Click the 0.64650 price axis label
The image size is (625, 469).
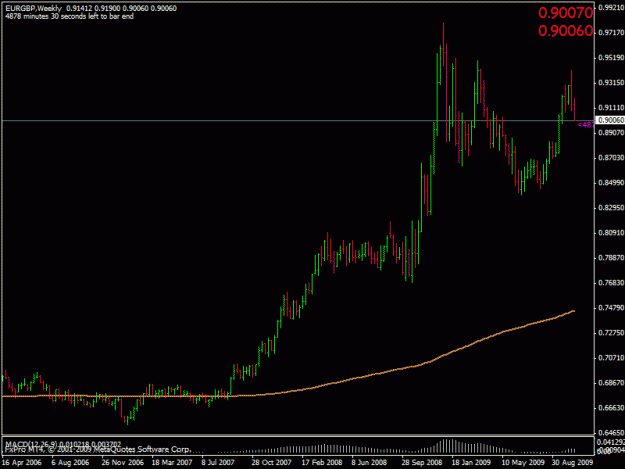[611, 432]
